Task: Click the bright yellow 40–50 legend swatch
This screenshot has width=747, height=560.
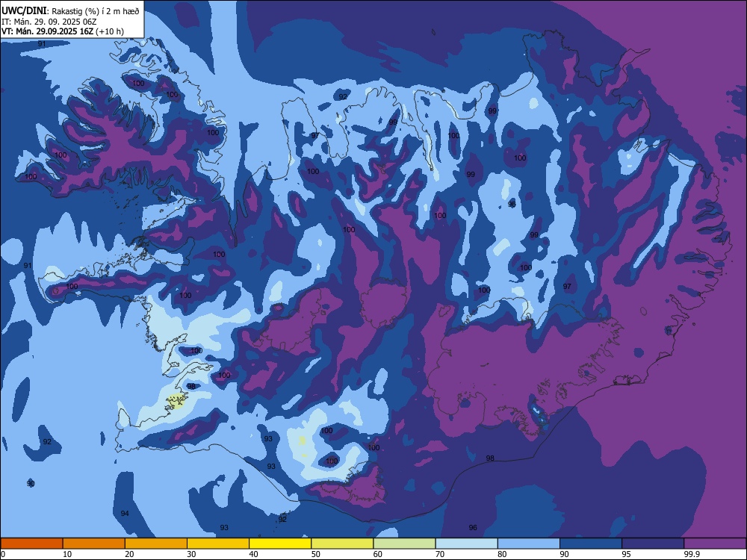Action: click(x=280, y=544)
